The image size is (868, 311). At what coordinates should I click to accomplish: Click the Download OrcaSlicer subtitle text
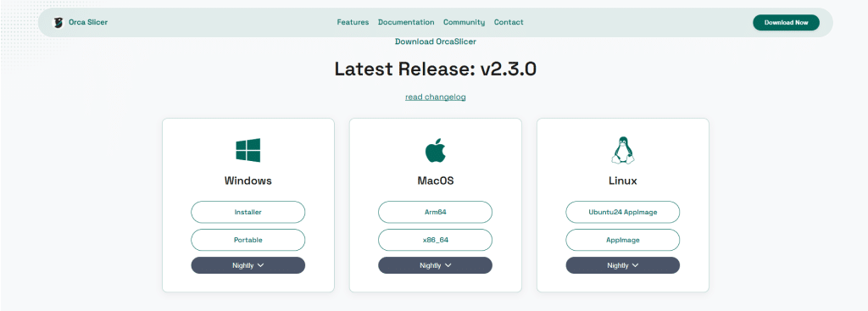pos(435,42)
